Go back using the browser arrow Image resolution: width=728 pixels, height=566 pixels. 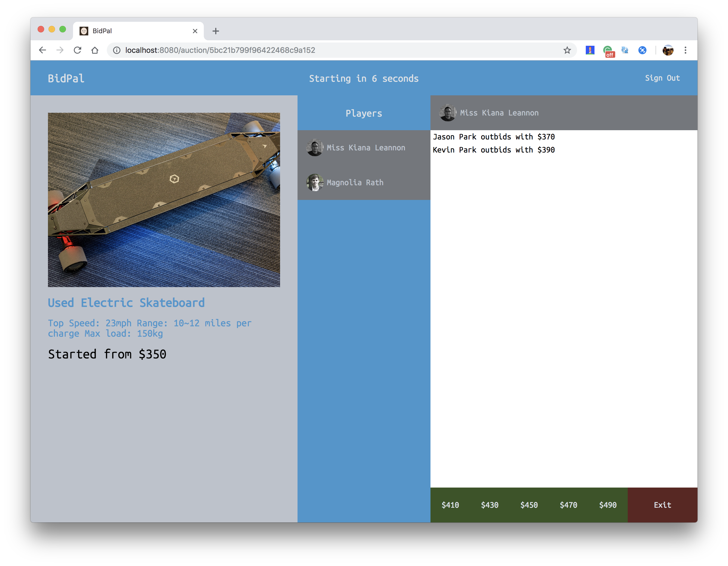(x=42, y=50)
